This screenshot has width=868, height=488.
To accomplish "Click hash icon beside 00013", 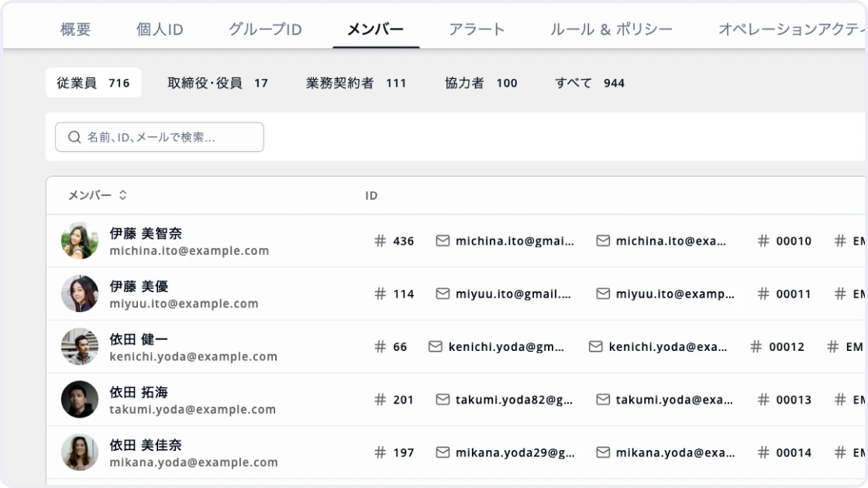I will (x=763, y=400).
